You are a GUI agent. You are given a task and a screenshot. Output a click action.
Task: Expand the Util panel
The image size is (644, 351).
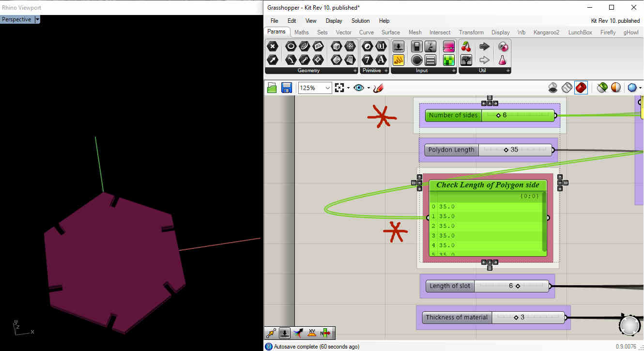click(x=508, y=71)
